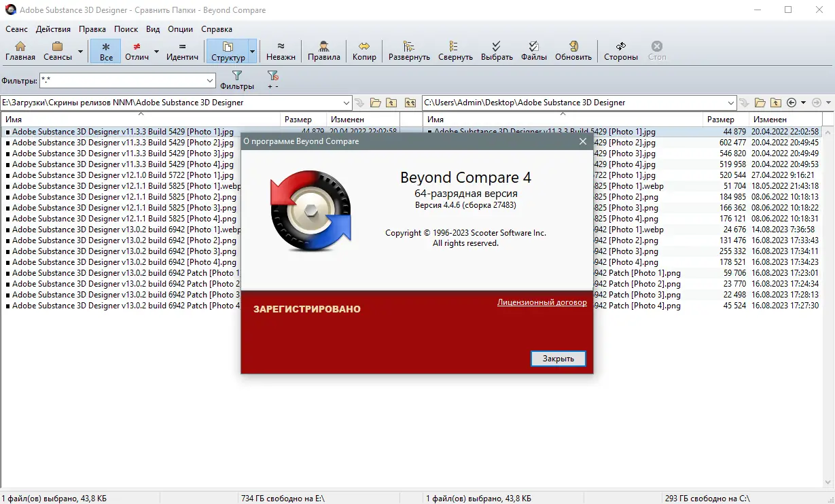
Task: Open the Опции menu
Action: click(x=180, y=29)
